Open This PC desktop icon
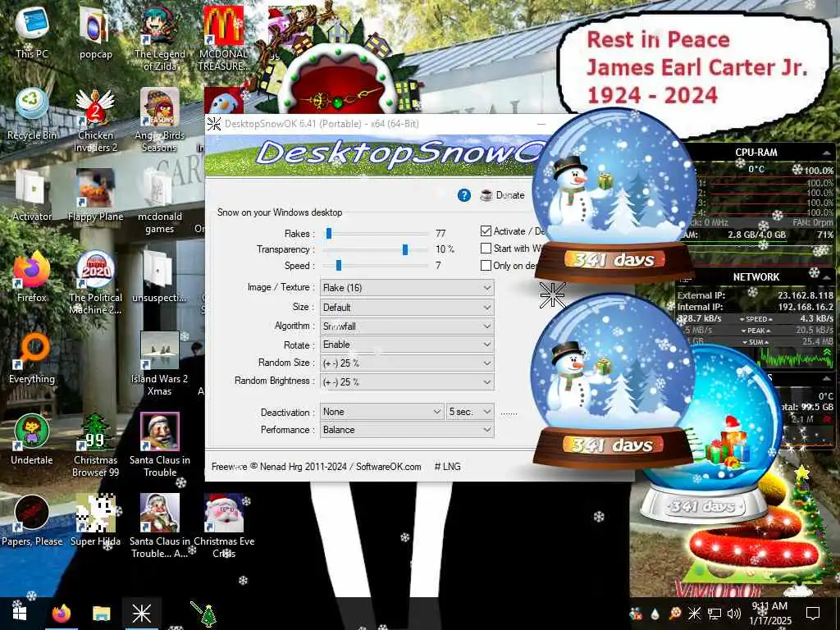The height and width of the screenshot is (630, 840). click(x=32, y=32)
